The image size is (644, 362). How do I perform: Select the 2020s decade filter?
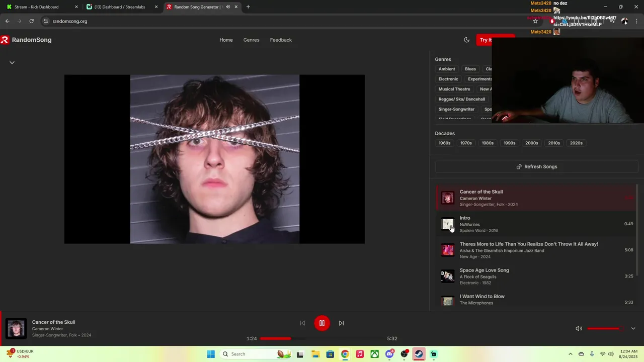[x=576, y=143]
